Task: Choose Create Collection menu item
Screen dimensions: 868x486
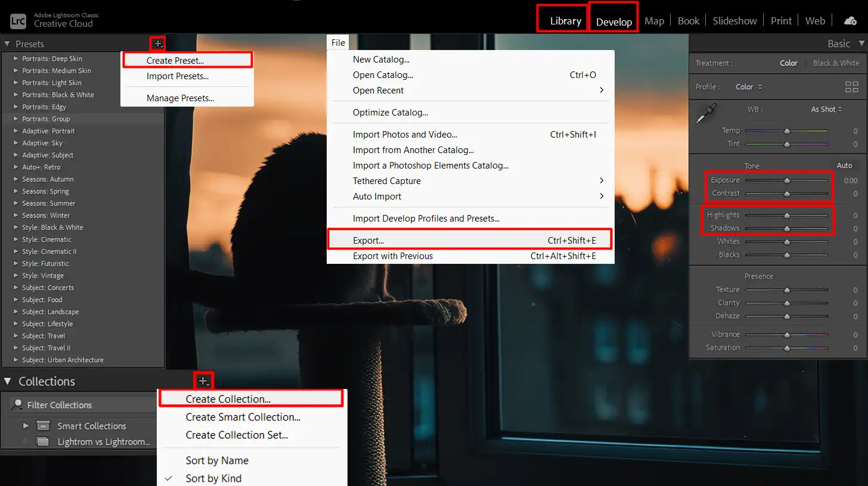Action: point(251,399)
